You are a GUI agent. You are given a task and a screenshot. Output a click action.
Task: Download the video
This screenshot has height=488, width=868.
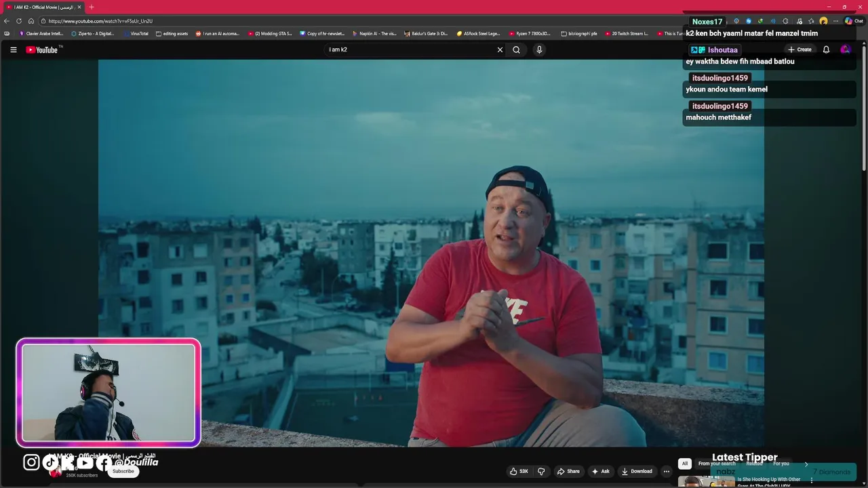tap(637, 471)
